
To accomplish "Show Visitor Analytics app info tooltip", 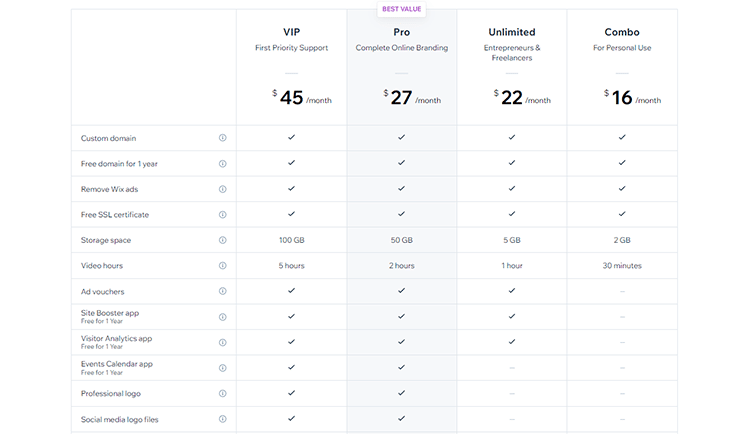I will [222, 342].
